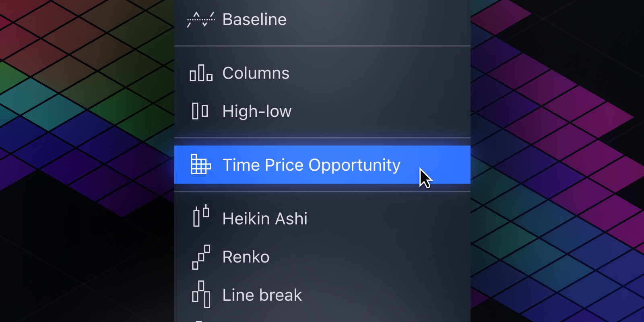This screenshot has height=322, width=644.
Task: Click the highlighted blue menu row
Action: point(322,165)
